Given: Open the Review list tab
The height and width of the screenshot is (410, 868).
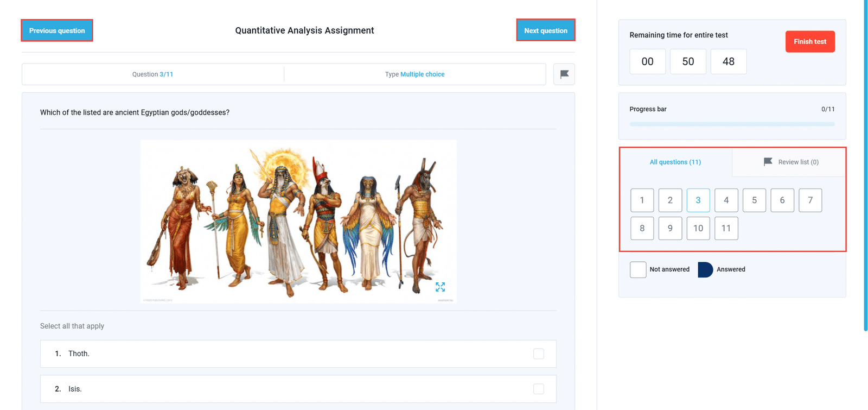Looking at the screenshot, I should click(x=790, y=162).
